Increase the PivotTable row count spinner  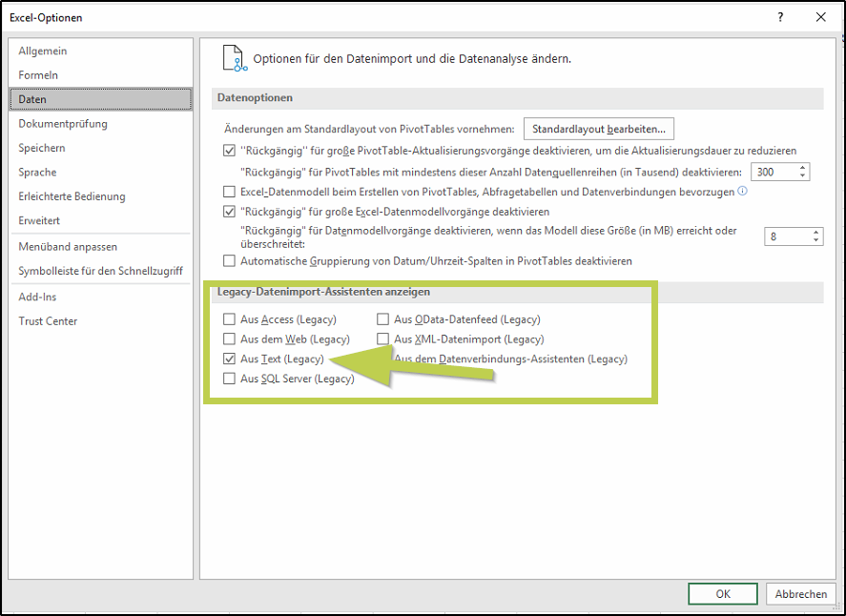point(803,168)
